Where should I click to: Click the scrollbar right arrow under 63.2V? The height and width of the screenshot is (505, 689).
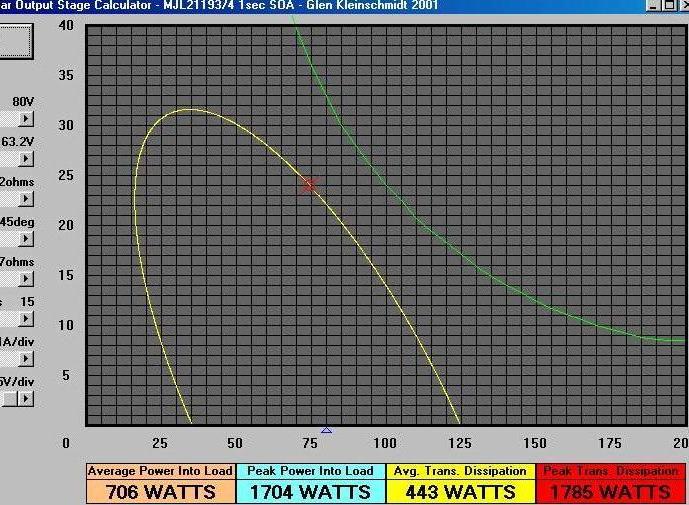point(26,159)
